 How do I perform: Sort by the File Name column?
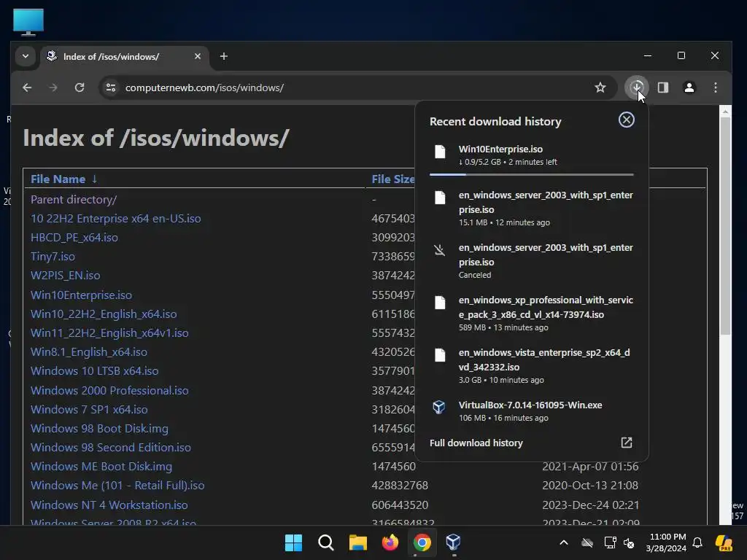(58, 179)
